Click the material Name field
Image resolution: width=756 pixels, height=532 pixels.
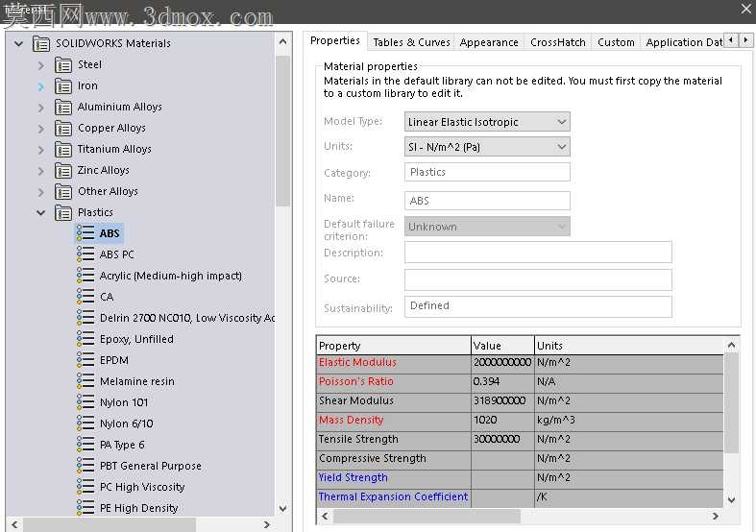(x=487, y=201)
